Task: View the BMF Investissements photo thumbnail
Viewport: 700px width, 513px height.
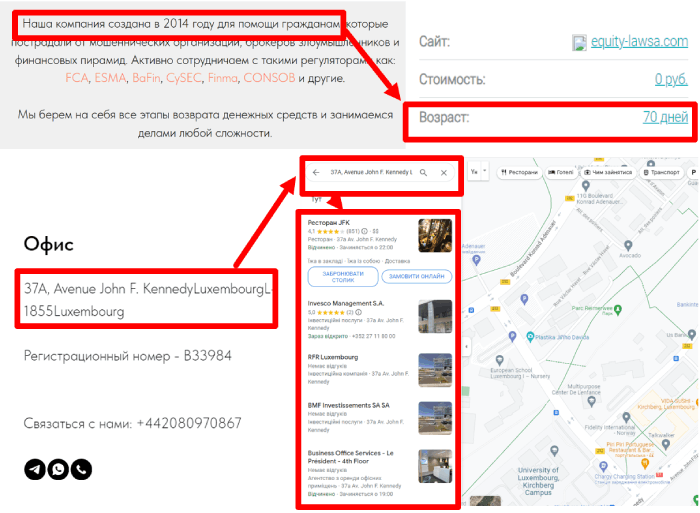Action: coord(435,418)
